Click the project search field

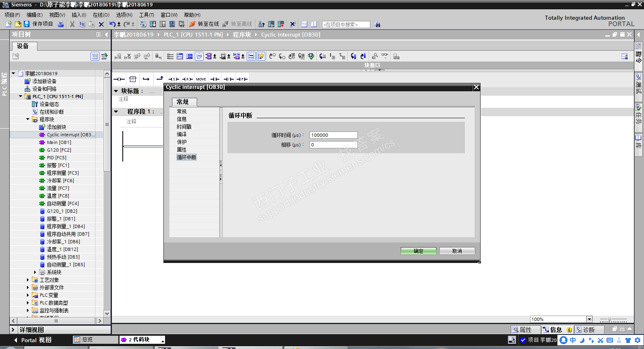(x=346, y=25)
